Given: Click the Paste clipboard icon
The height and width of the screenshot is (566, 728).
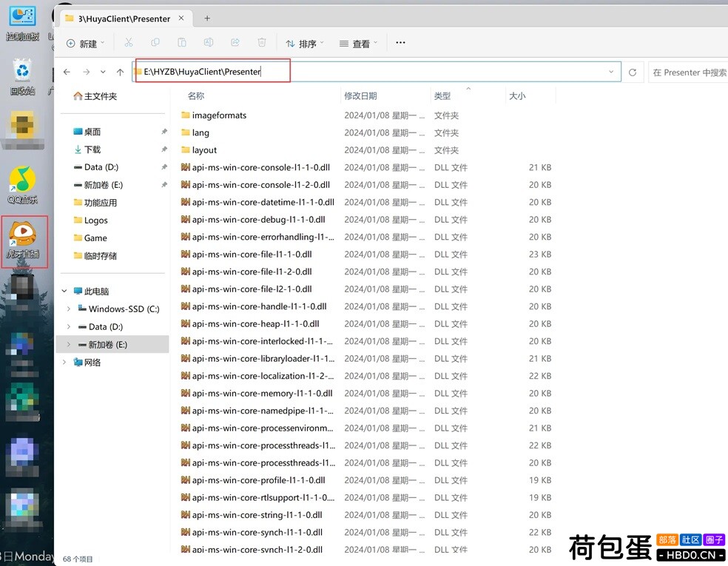Looking at the screenshot, I should (x=182, y=43).
